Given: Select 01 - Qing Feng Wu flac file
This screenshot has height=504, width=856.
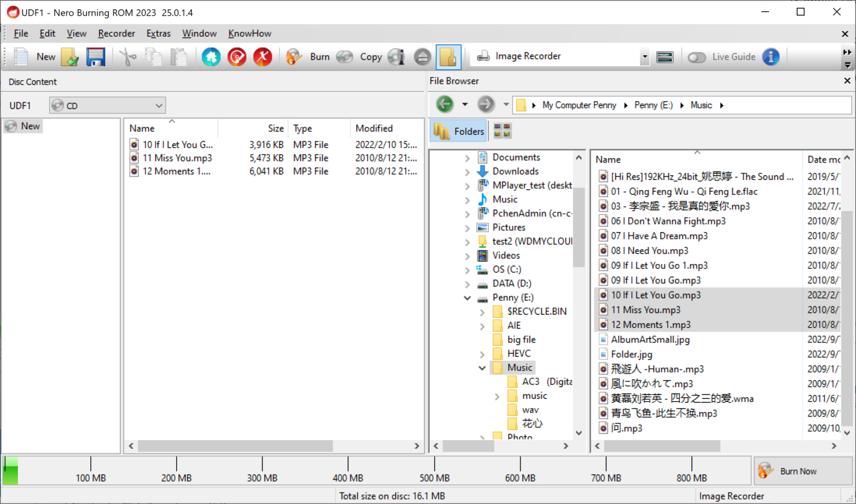Looking at the screenshot, I should (684, 192).
